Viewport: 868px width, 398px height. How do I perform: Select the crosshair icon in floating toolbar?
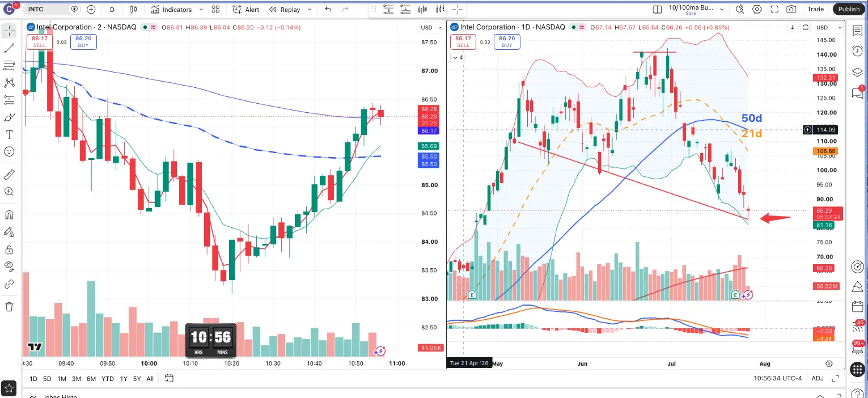tap(457, 9)
